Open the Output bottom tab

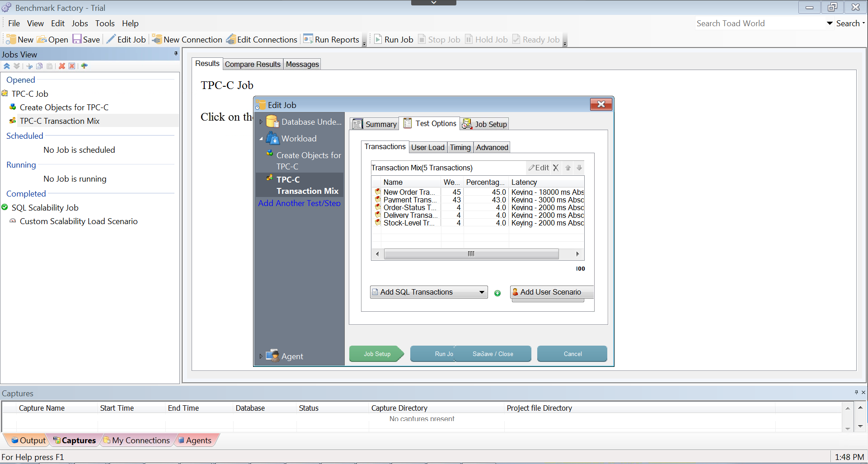(28, 441)
